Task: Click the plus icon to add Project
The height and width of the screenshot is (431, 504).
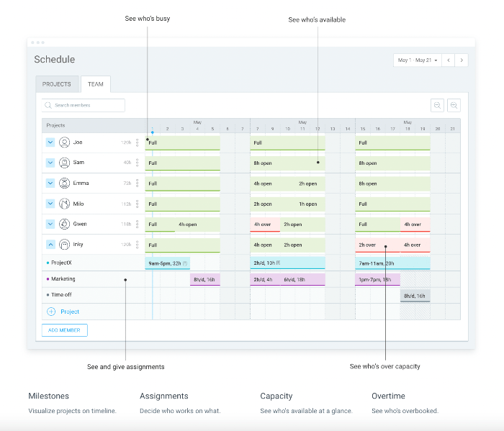Action: click(51, 312)
